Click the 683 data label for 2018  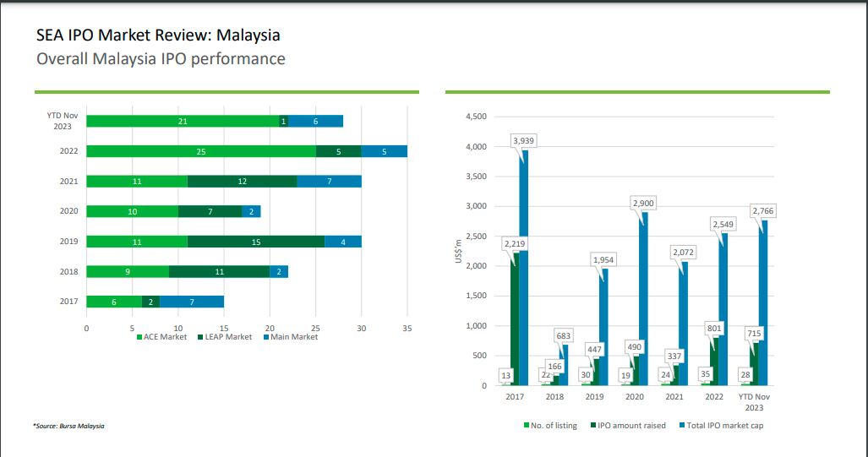click(x=563, y=335)
